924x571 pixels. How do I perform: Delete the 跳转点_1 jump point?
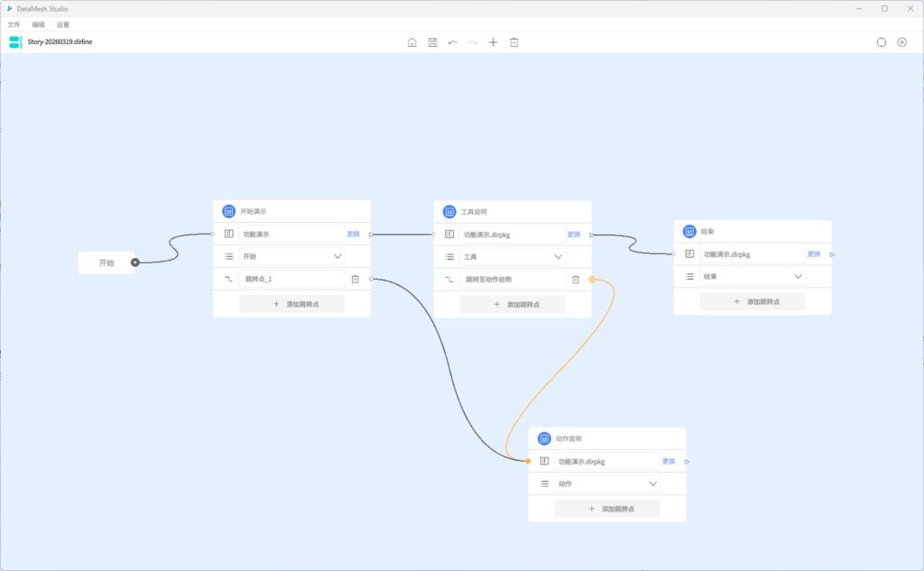point(355,280)
